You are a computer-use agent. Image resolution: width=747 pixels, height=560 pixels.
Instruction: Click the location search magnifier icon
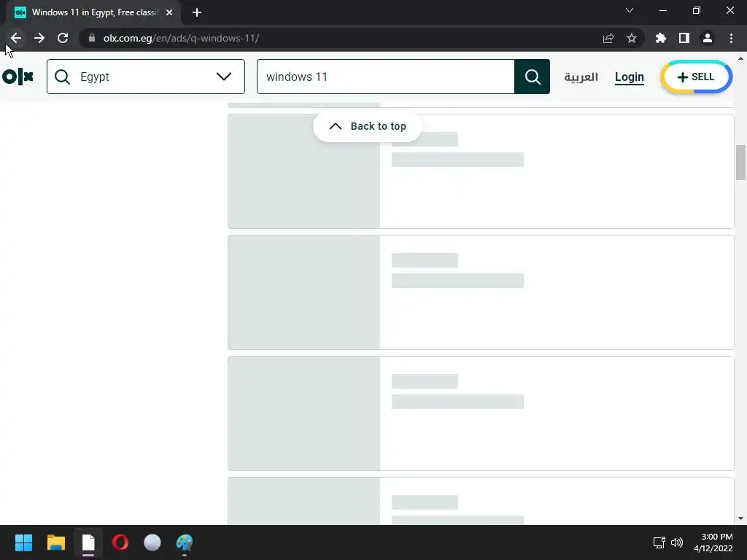tap(63, 77)
